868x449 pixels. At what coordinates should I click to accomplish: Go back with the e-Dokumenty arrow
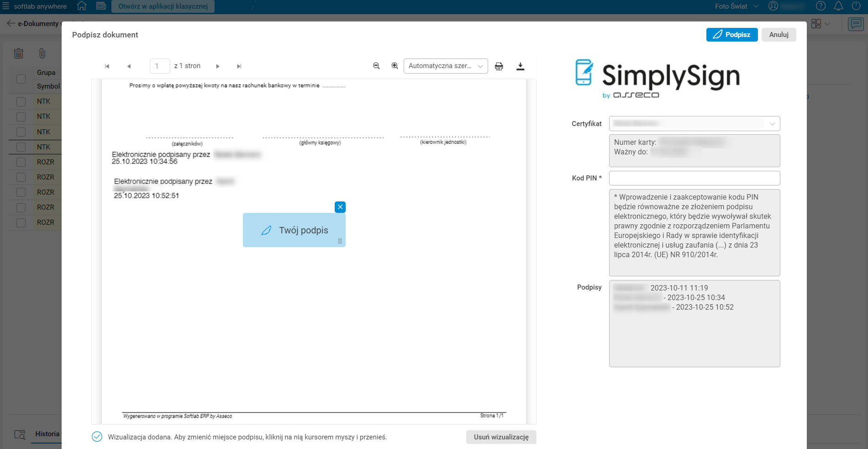pos(11,23)
